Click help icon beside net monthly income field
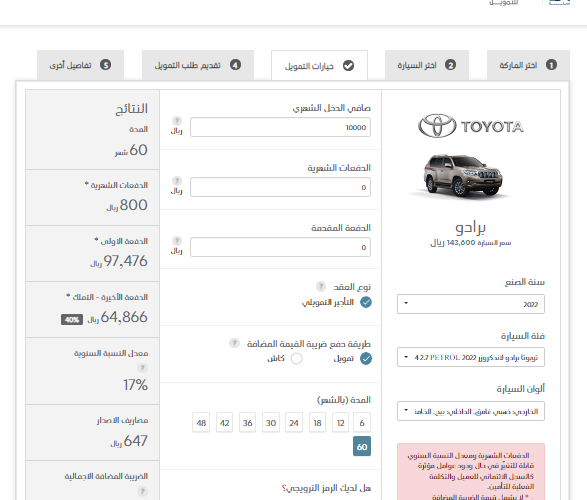 [x=177, y=121]
